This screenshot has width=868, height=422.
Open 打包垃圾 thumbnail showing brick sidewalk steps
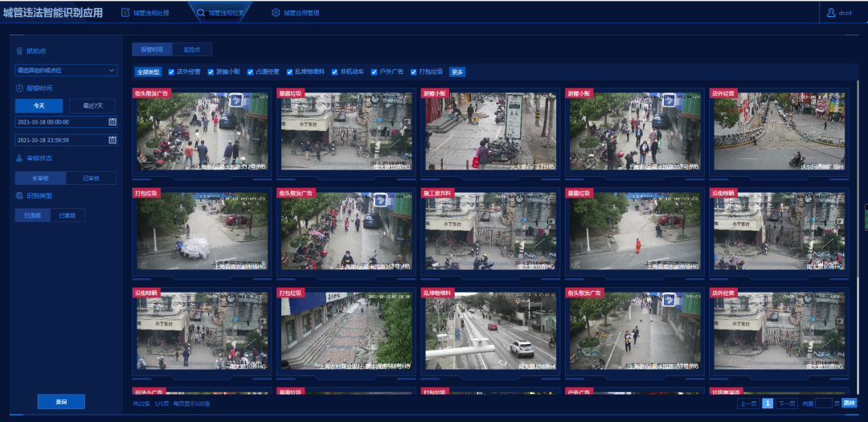click(346, 330)
